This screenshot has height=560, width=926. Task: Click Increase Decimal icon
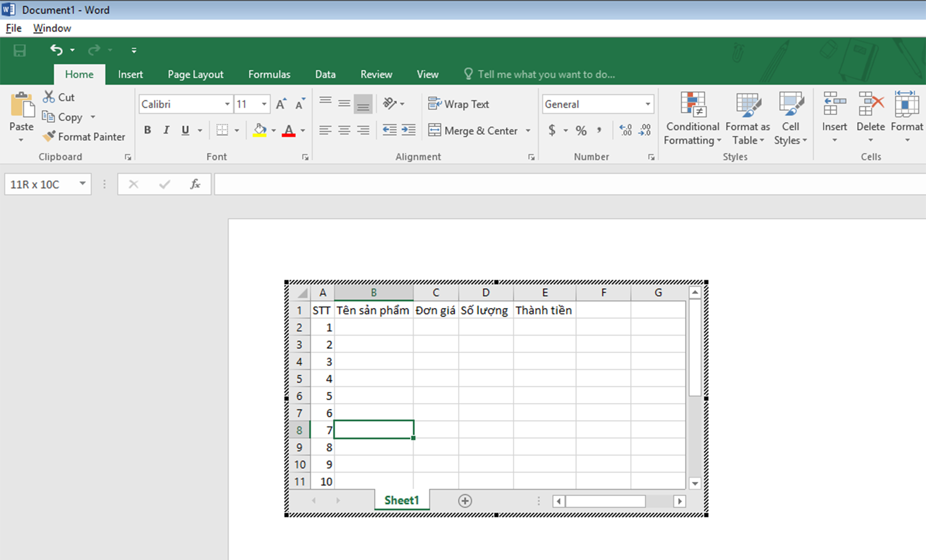coord(626,130)
